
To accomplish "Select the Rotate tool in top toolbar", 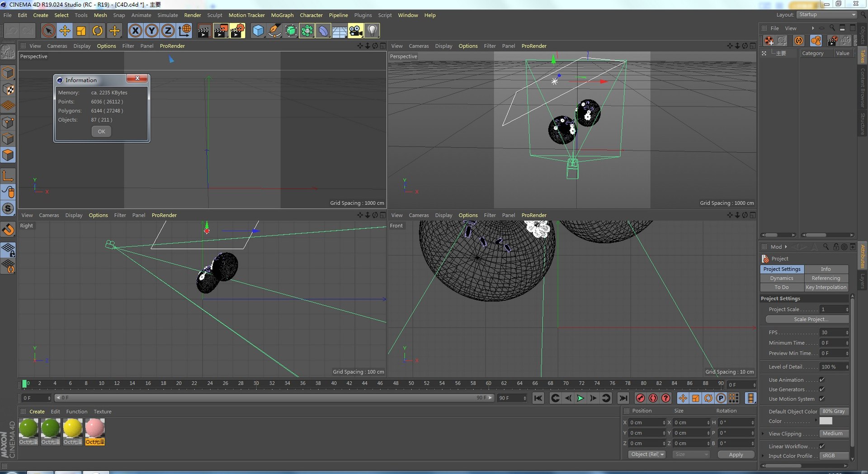I will (x=97, y=31).
